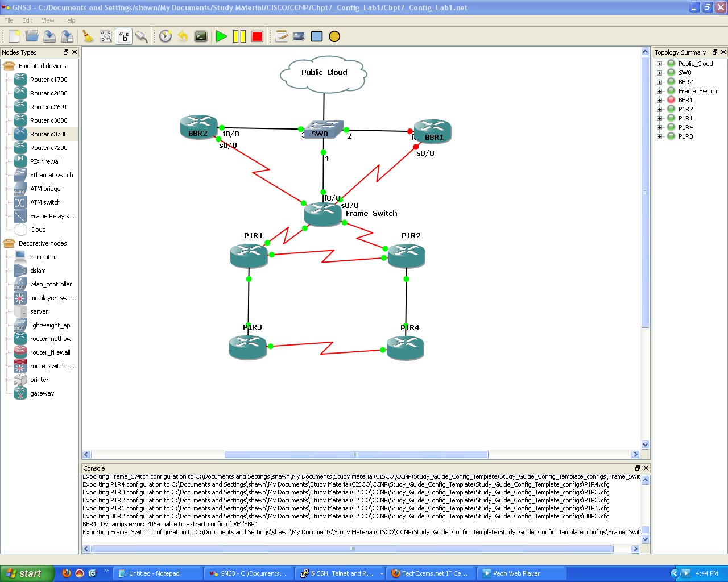
Task: Switch to Untitled - Notepad taskbar item
Action: pyautogui.click(x=158, y=573)
